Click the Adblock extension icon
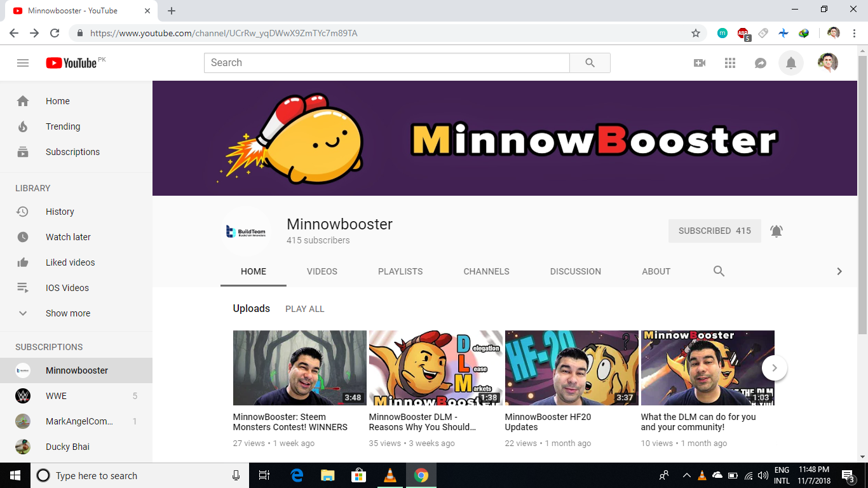868x488 pixels. point(743,33)
